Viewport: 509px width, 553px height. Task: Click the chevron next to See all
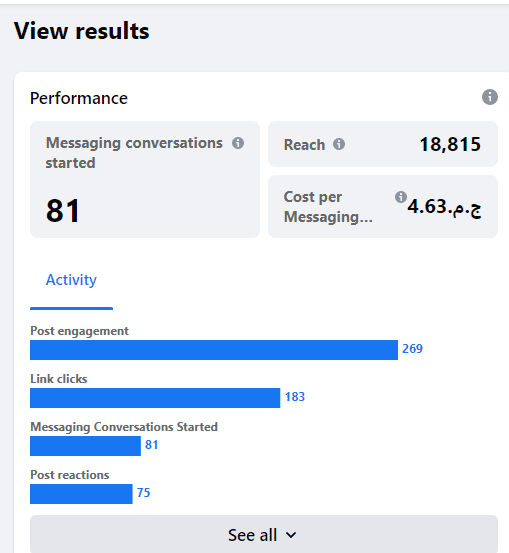291,535
